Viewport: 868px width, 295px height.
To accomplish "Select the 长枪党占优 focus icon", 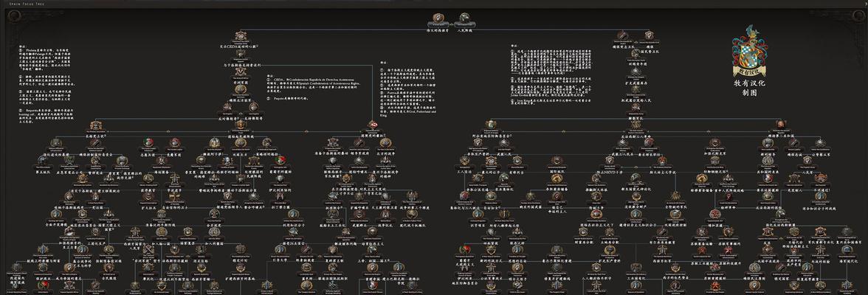I will point(95,127).
